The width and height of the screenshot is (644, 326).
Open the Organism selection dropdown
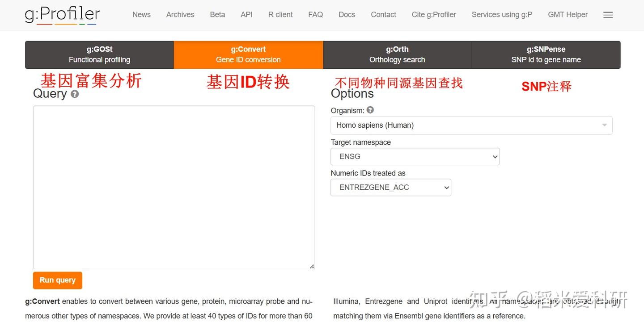coord(471,125)
